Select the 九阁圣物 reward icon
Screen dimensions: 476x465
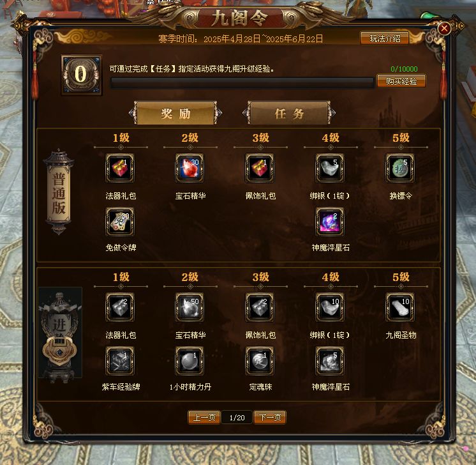coord(400,307)
